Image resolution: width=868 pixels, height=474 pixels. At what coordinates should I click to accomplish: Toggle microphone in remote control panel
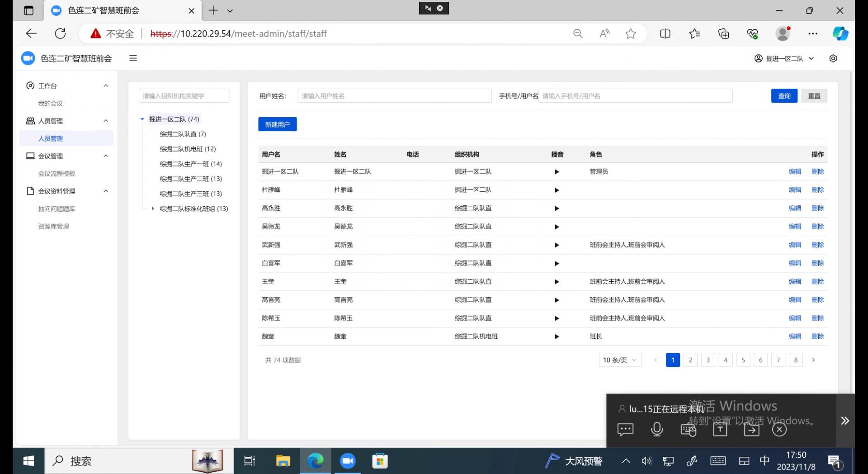tap(657, 429)
